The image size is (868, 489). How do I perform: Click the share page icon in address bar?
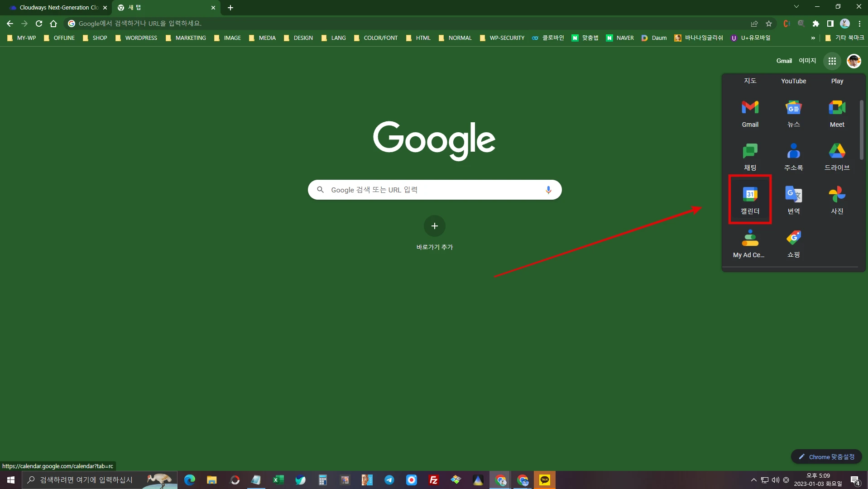click(754, 24)
